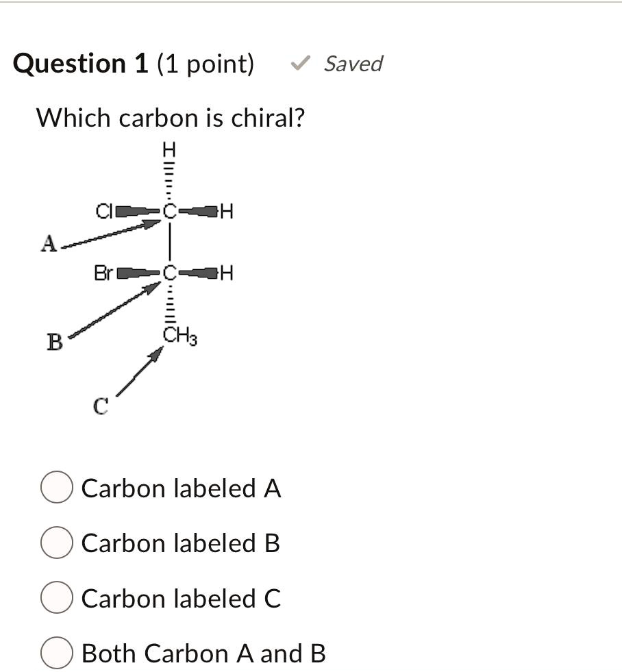Click the Carbon labeled A answer text

[x=181, y=488]
